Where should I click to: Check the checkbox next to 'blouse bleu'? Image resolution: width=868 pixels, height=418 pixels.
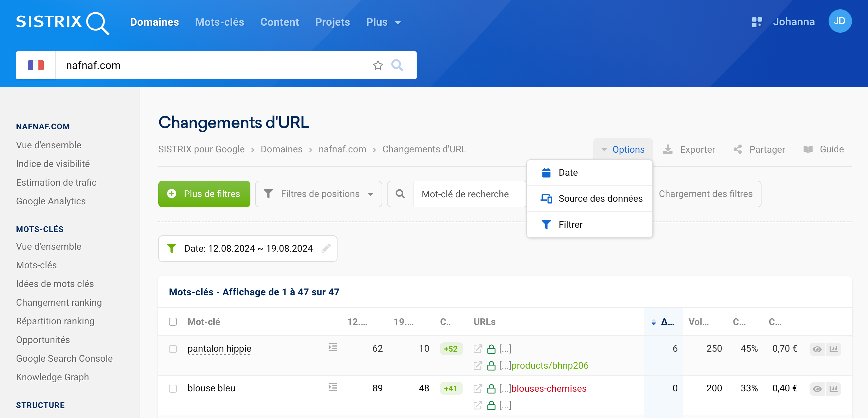(173, 388)
